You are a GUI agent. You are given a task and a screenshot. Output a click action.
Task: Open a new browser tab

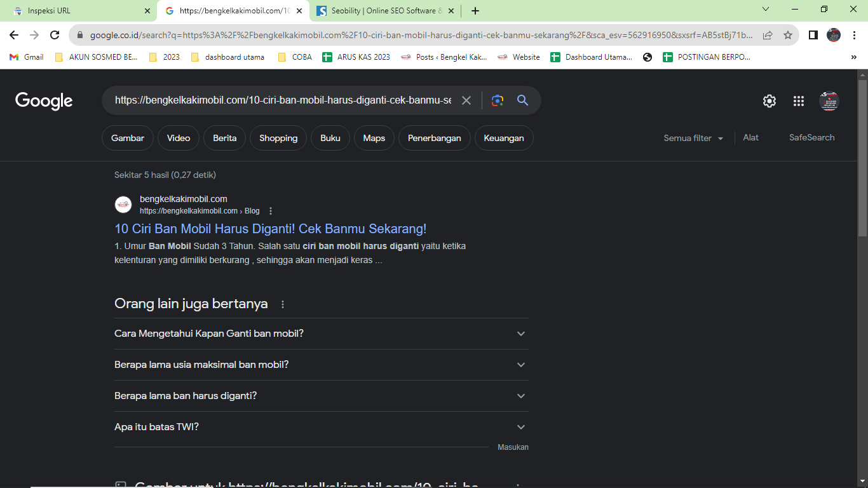pos(475,11)
